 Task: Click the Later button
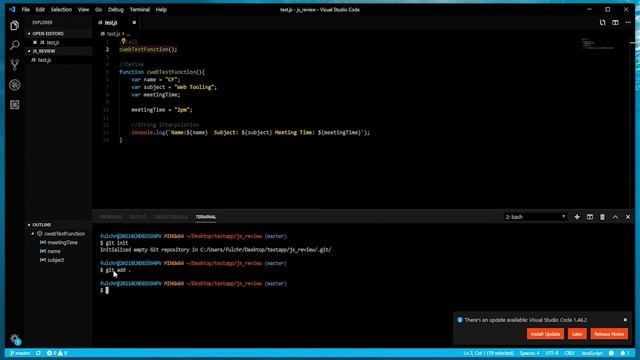pos(577,334)
